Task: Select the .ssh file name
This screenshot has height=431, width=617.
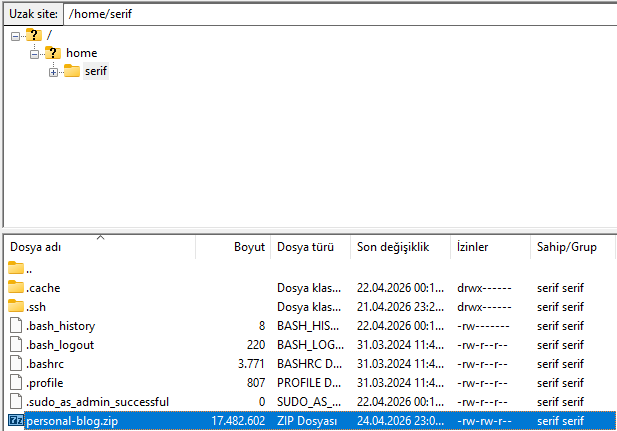Action: click(x=36, y=307)
